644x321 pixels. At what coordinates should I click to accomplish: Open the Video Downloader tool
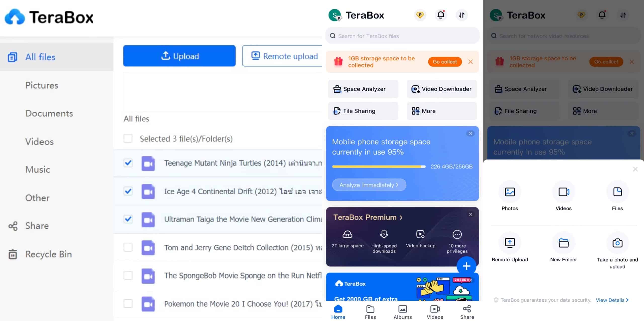point(442,89)
